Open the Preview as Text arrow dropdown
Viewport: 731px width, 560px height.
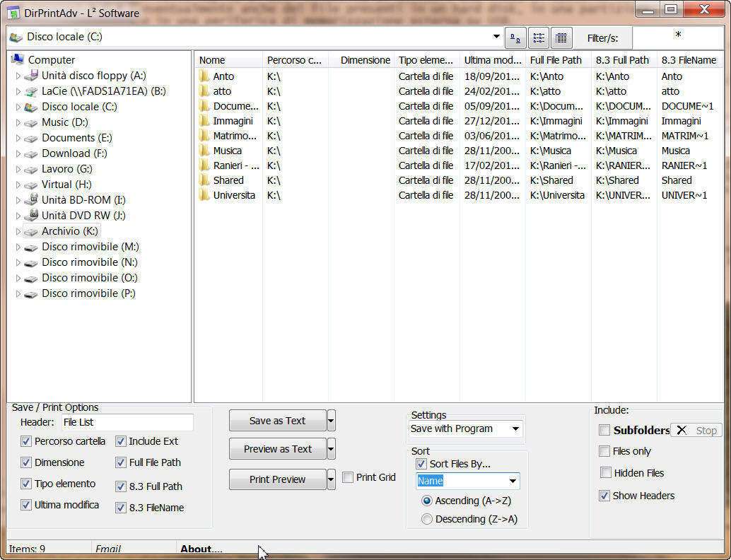pyautogui.click(x=331, y=449)
